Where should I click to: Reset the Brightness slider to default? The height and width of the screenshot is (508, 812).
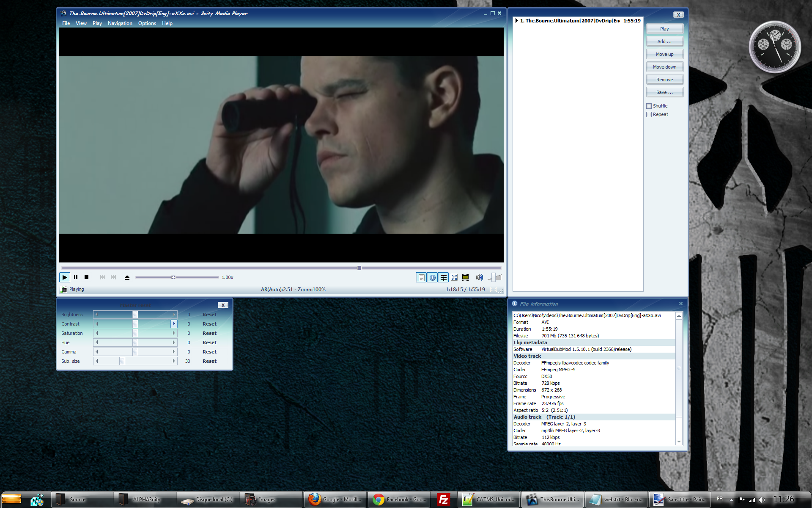tap(208, 314)
